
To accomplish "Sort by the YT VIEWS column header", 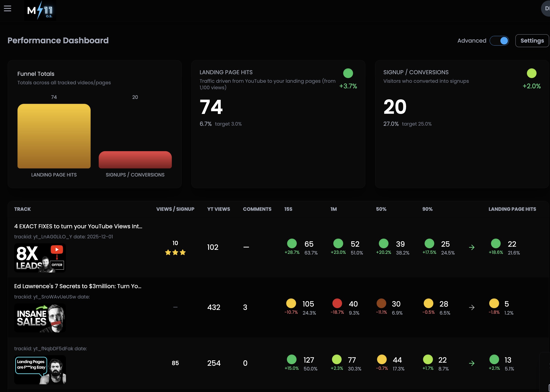I will coord(218,209).
